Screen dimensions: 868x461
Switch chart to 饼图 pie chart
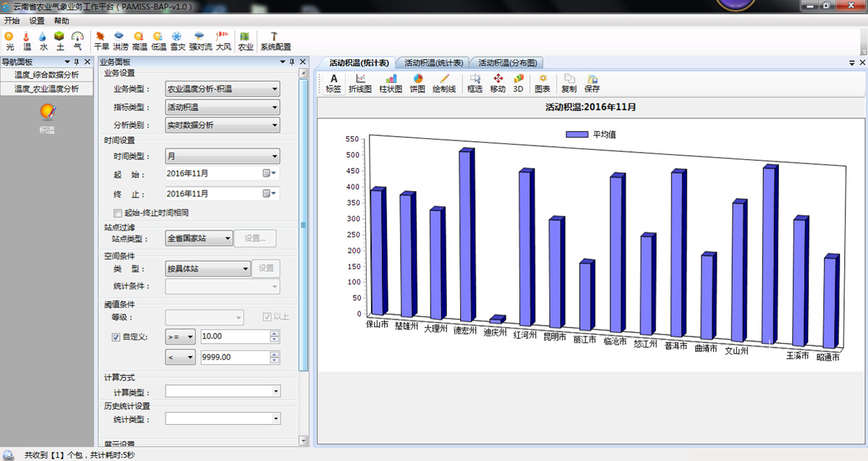point(417,83)
